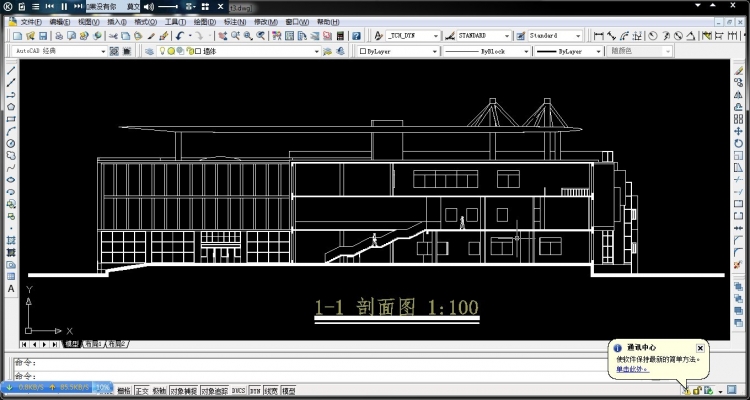Open the STANDARD dimension style dropdown
The height and width of the screenshot is (400, 750).
pos(484,36)
